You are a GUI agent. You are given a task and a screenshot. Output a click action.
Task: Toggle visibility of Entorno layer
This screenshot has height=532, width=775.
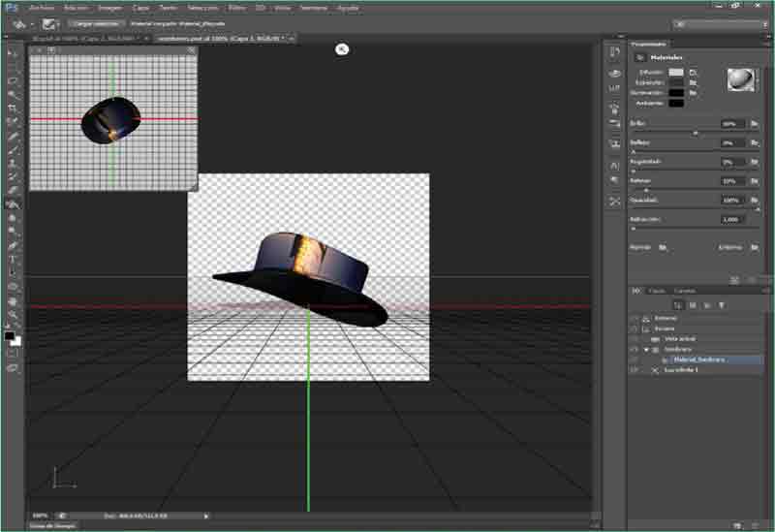point(635,318)
